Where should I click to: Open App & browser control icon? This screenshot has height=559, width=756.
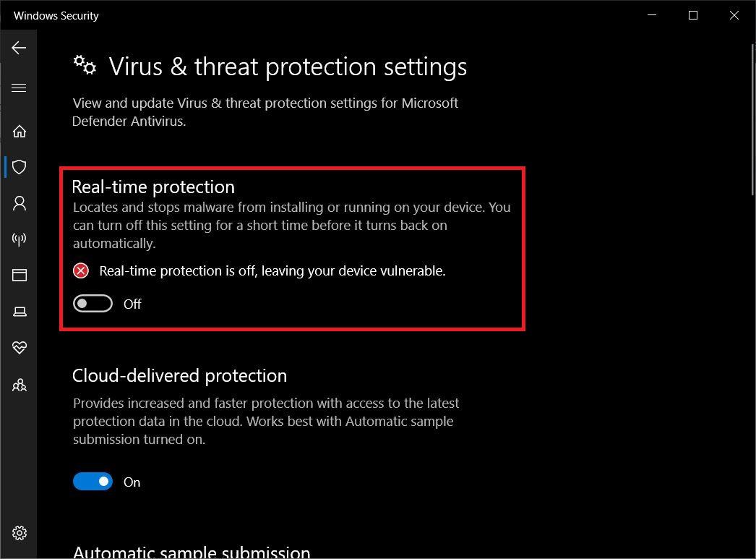click(x=20, y=275)
